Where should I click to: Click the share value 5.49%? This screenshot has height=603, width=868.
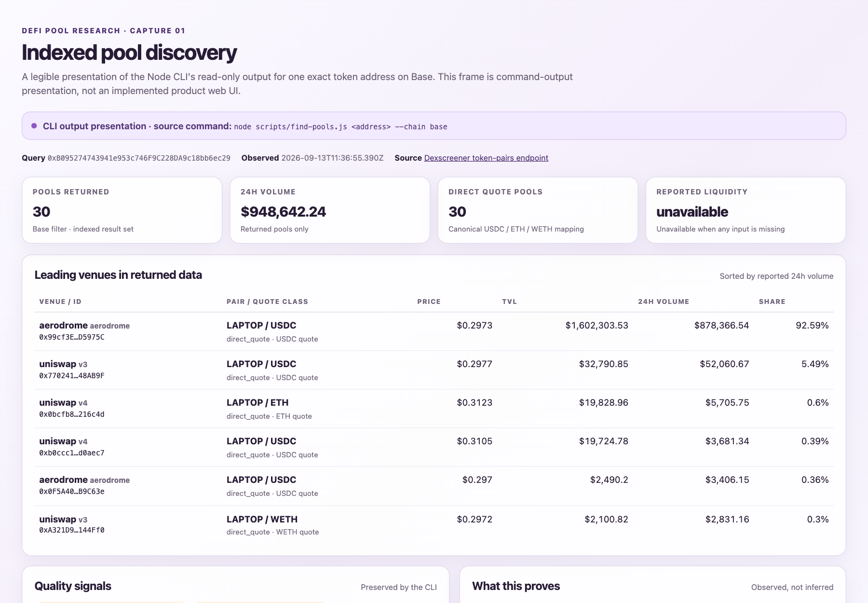[x=815, y=364]
